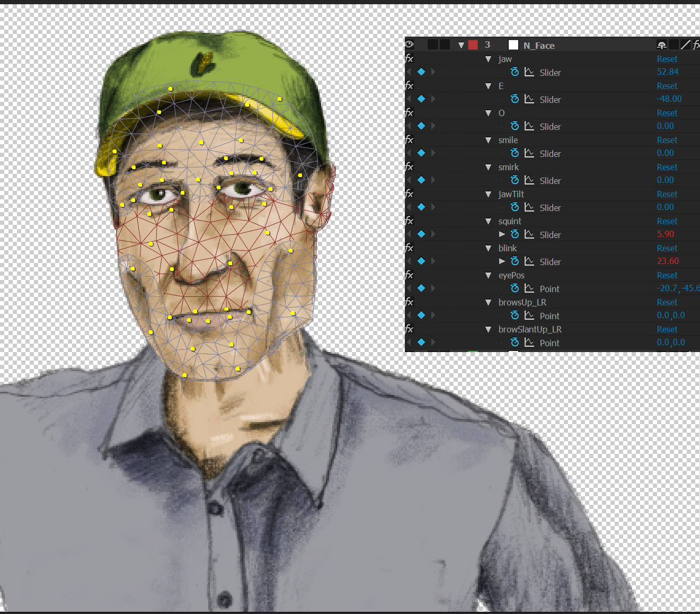Click keyframe diamond on the blink row
This screenshot has width=700, height=614.
421,261
